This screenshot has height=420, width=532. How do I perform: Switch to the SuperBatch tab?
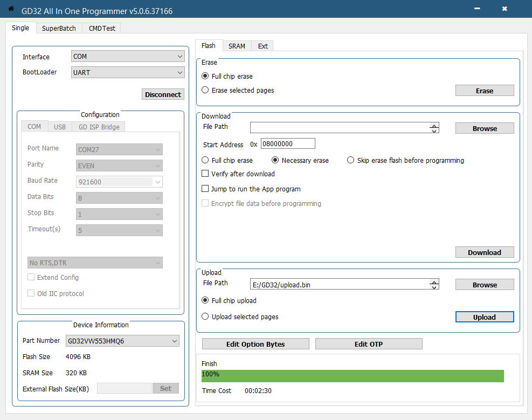59,28
